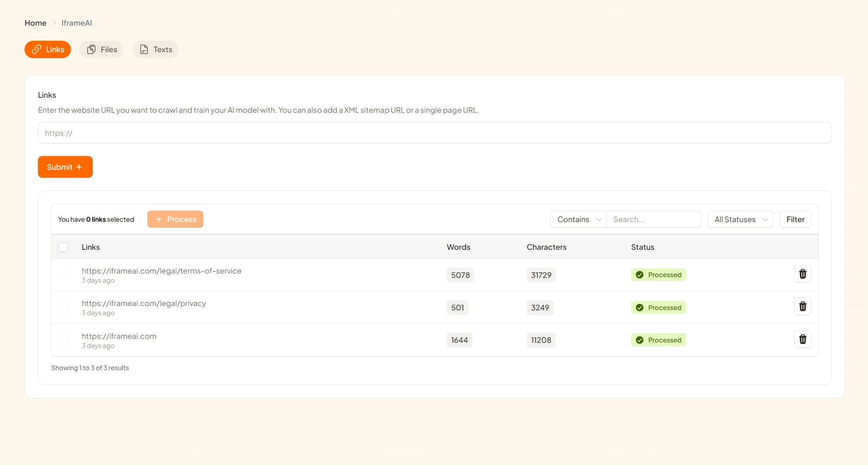Click the plus icon on the Submit button

click(79, 167)
